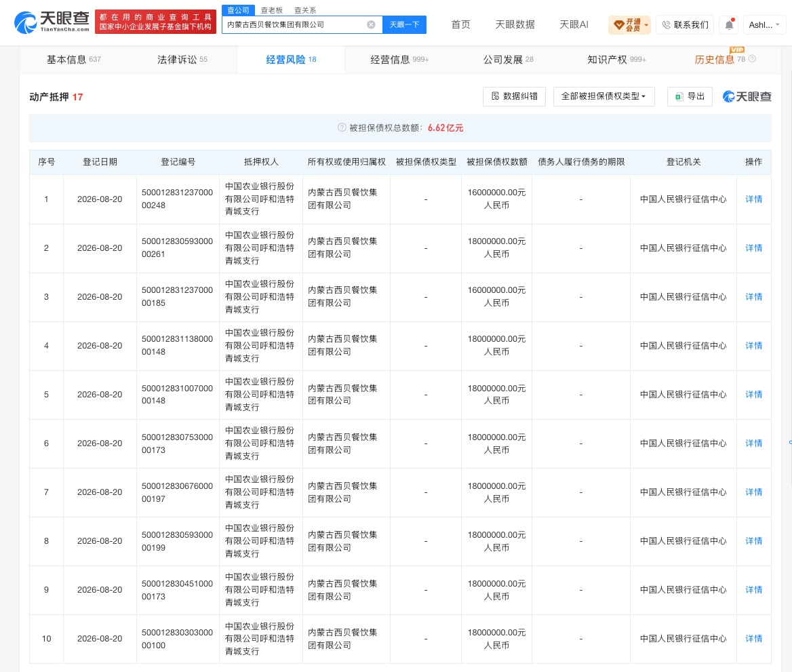The height and width of the screenshot is (672, 792).
Task: Open the 公司发展 tab
Action: point(508,60)
